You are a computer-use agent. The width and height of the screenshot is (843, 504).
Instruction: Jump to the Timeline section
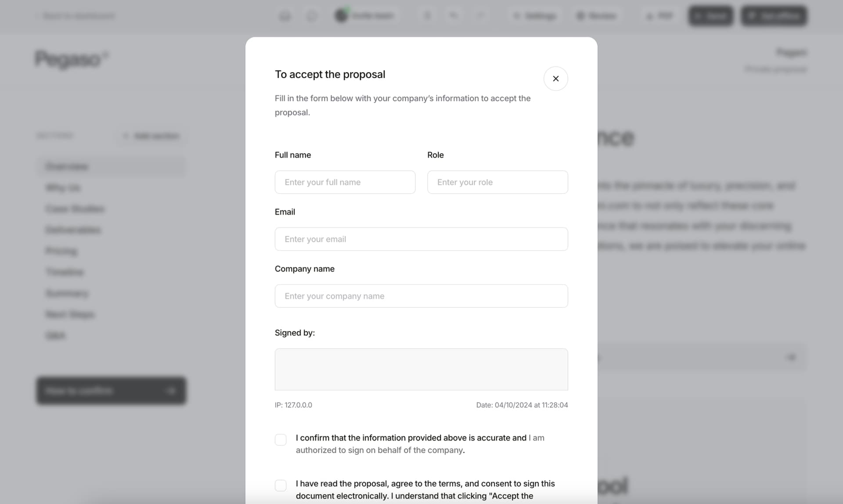click(x=65, y=272)
